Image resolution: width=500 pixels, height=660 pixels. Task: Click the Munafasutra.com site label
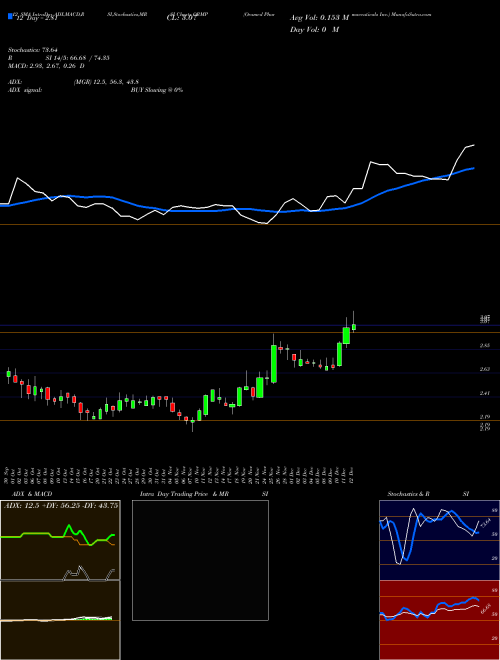pyautogui.click(x=411, y=14)
